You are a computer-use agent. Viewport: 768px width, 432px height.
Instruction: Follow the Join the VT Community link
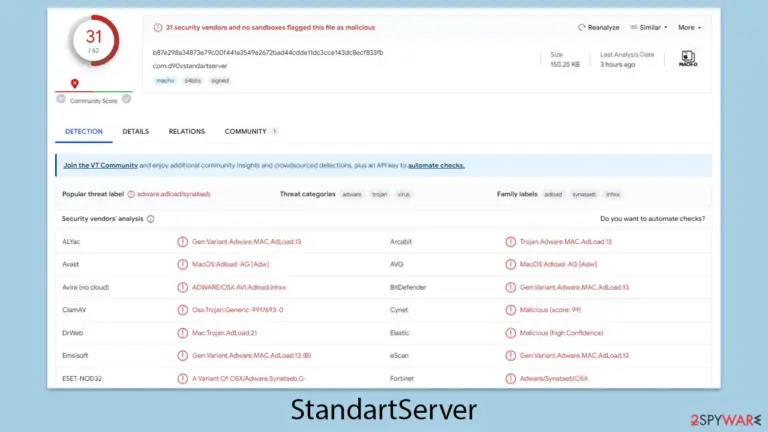click(100, 166)
